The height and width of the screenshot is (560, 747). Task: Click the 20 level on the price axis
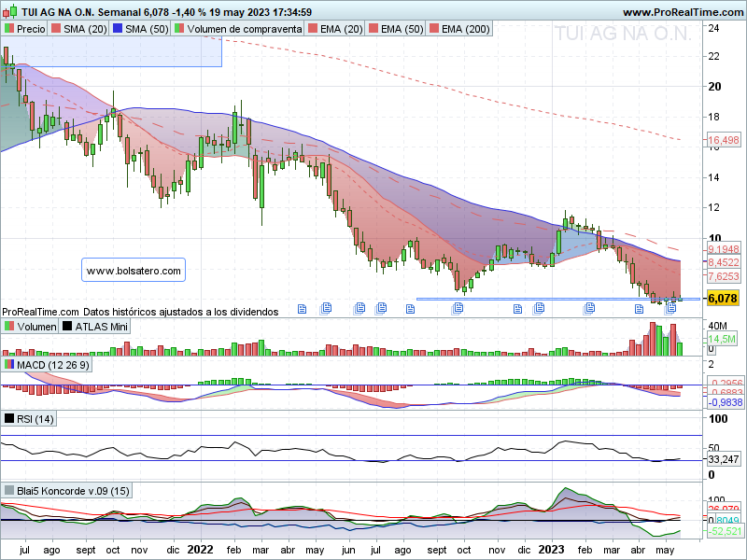714,87
